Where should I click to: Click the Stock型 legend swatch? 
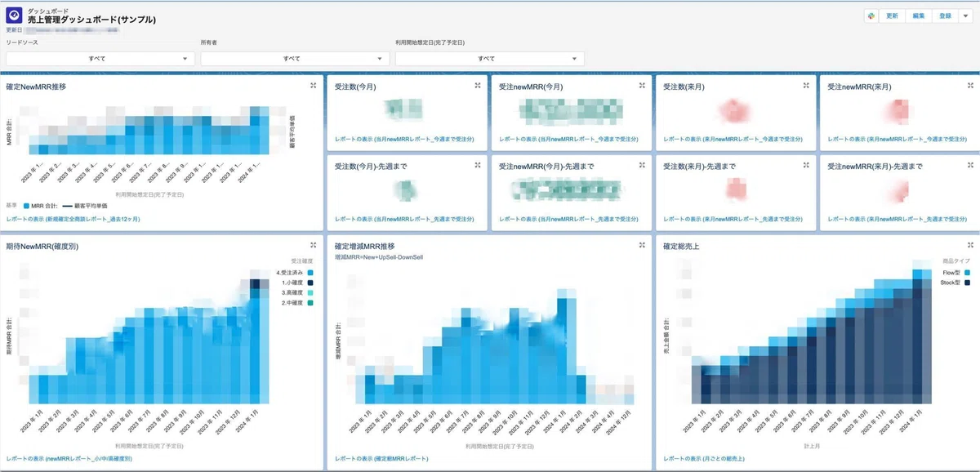click(968, 283)
